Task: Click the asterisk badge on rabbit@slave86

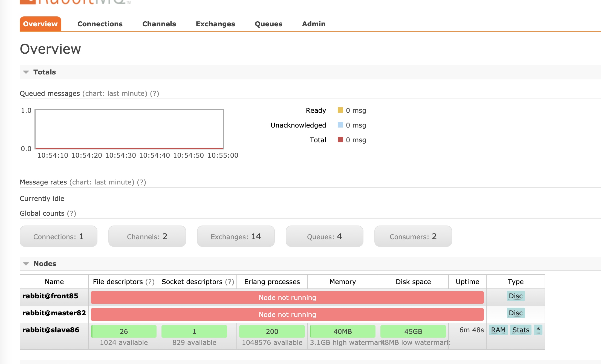Action: (x=538, y=330)
